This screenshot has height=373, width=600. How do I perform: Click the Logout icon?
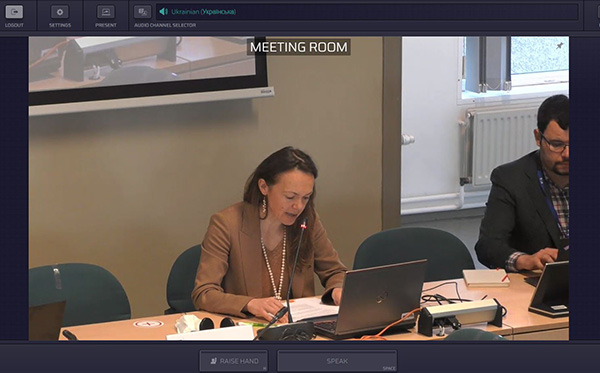(14, 12)
